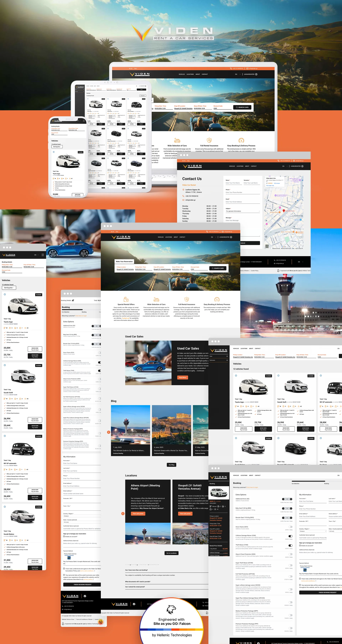Viewport: 342px width, 644px height.
Task: Click 'View sale points' for Athens Airport
Action: pos(138,514)
